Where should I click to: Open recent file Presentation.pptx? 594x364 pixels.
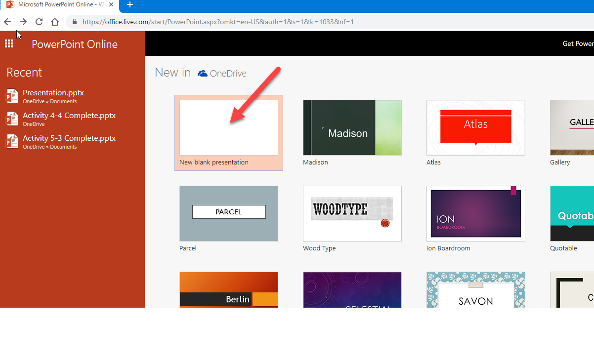(53, 92)
